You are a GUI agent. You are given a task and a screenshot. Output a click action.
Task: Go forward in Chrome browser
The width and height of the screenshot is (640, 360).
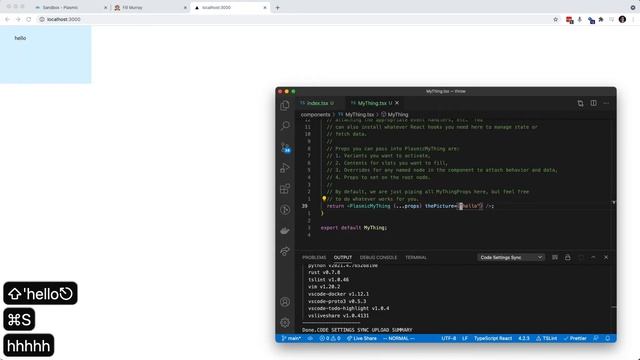[18, 19]
